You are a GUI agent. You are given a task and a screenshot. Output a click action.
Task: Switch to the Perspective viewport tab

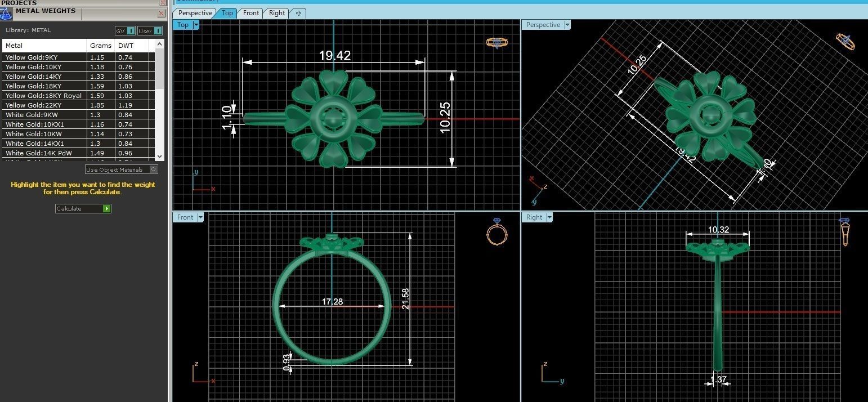coord(195,13)
